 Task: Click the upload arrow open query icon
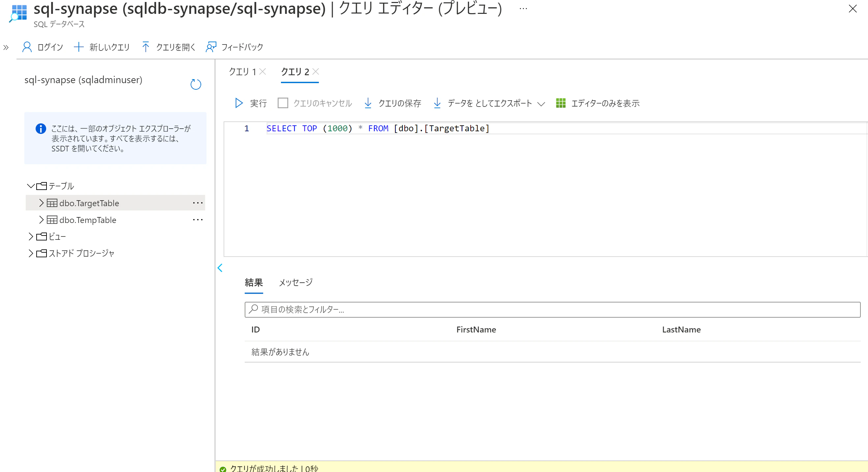(145, 47)
